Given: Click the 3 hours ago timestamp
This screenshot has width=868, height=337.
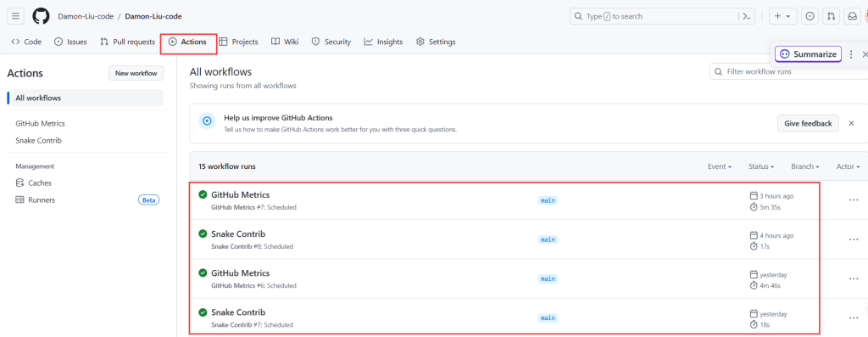Looking at the screenshot, I should tap(776, 196).
